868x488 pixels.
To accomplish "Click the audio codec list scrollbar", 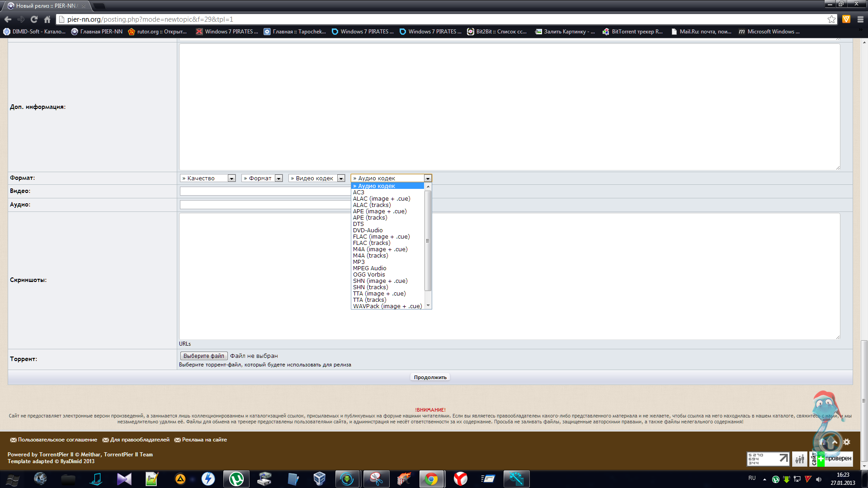I will (428, 241).
